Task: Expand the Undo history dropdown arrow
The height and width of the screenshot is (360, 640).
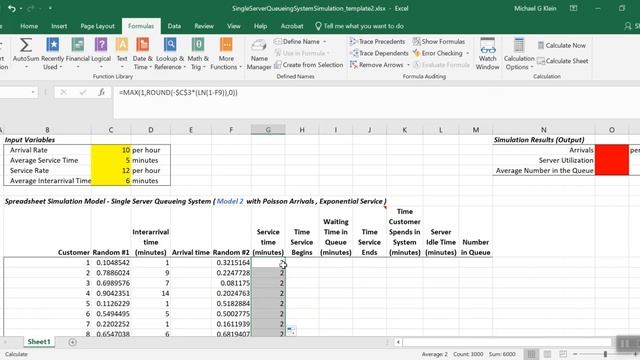Action: point(21,9)
